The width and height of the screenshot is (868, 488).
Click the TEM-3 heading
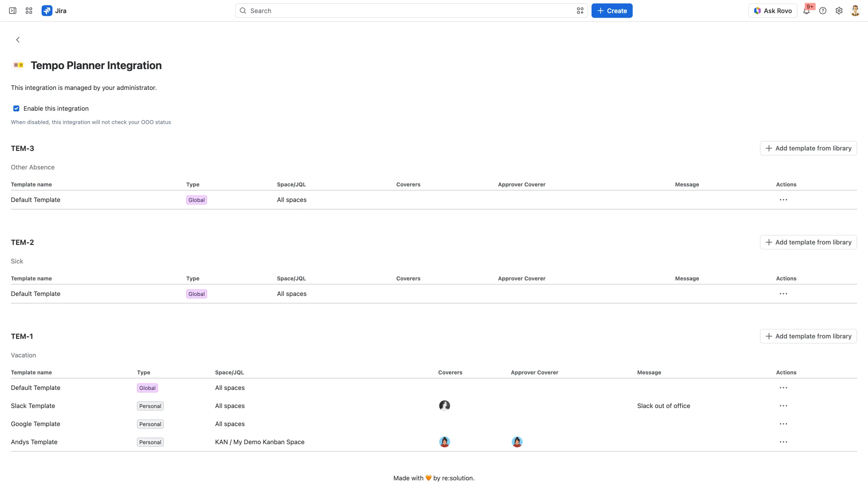[23, 148]
